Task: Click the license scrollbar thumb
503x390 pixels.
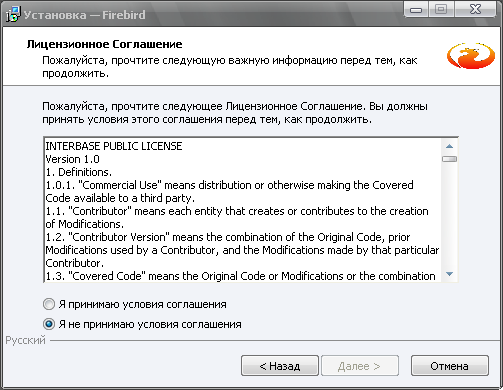Action: [449, 159]
